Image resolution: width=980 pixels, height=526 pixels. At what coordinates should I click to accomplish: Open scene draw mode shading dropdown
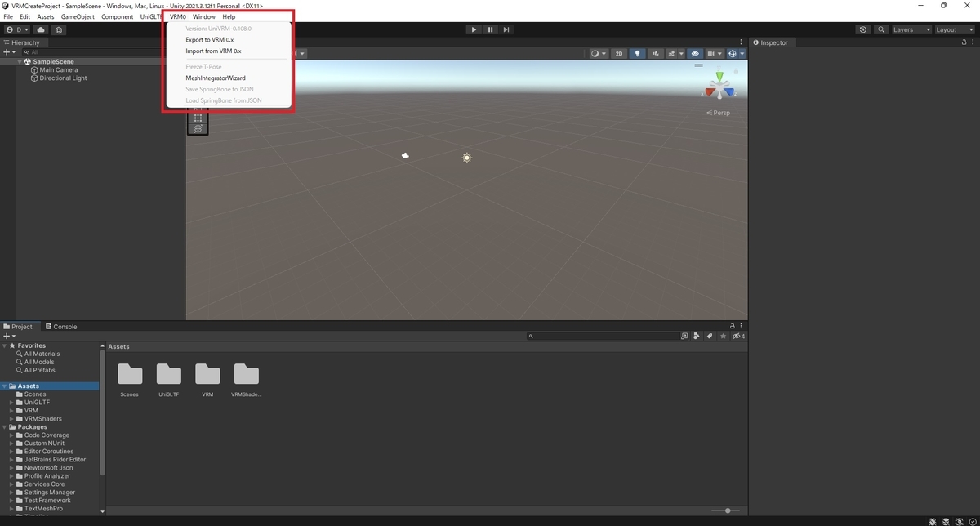(599, 54)
